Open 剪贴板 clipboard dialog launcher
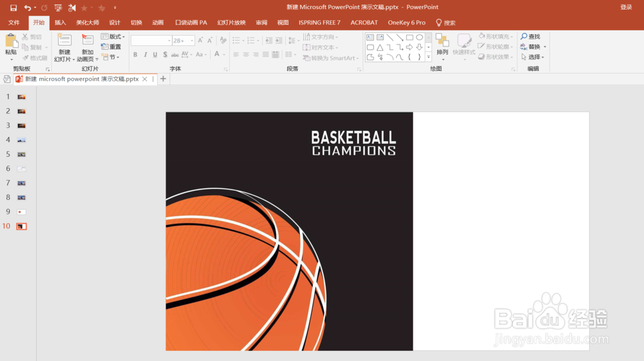The width and height of the screenshot is (644, 361). pyautogui.click(x=48, y=70)
